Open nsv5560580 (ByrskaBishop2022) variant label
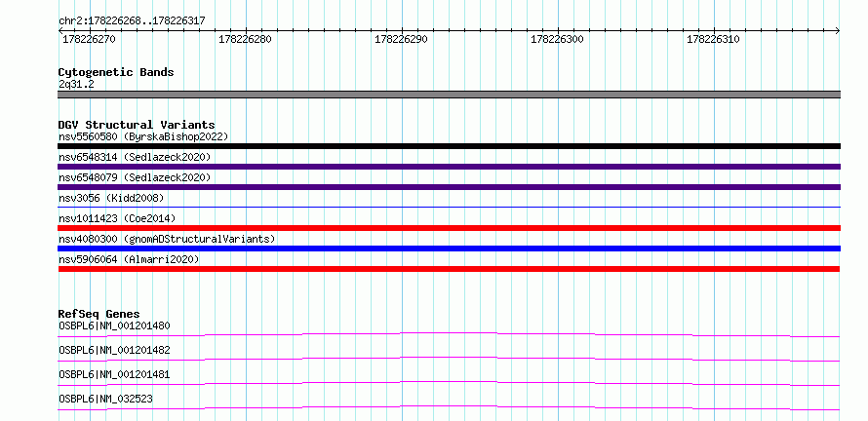 pyautogui.click(x=142, y=136)
